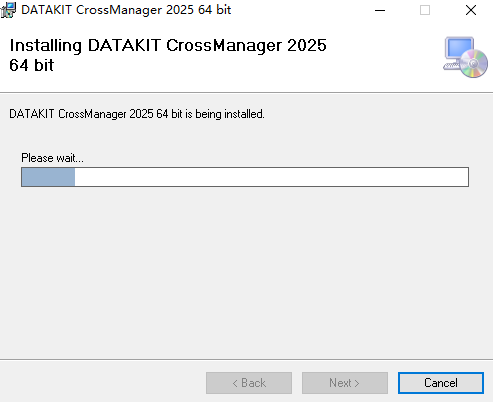Click the disabled maximize button
Image resolution: width=493 pixels, height=402 pixels.
click(425, 10)
